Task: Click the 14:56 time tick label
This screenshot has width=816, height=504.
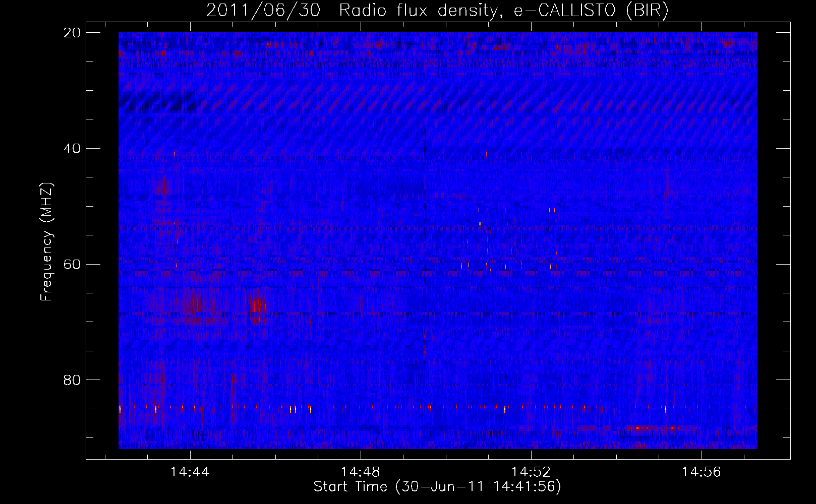Action: pos(702,472)
